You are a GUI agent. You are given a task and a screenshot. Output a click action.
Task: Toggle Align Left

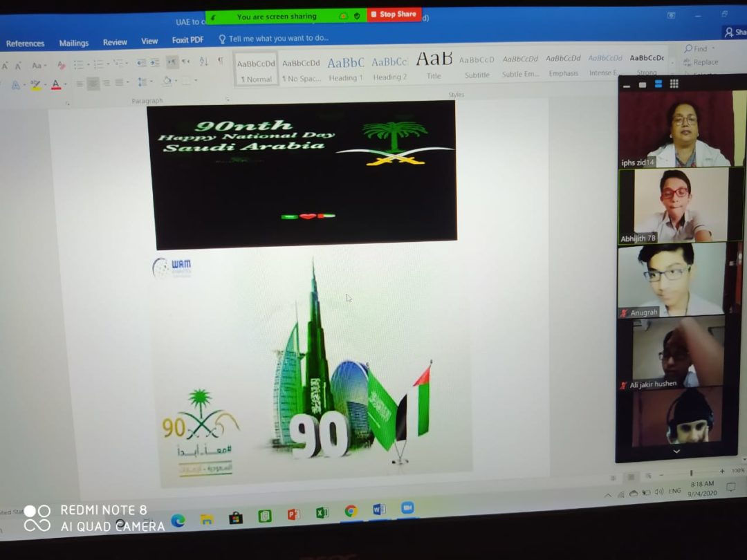[x=80, y=84]
